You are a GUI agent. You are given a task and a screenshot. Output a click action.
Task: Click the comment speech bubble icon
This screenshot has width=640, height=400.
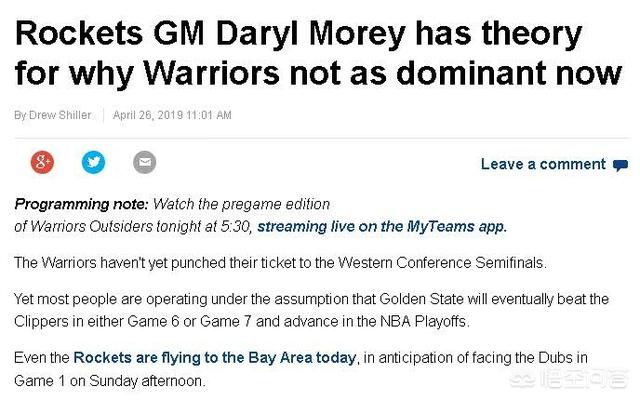(620, 165)
